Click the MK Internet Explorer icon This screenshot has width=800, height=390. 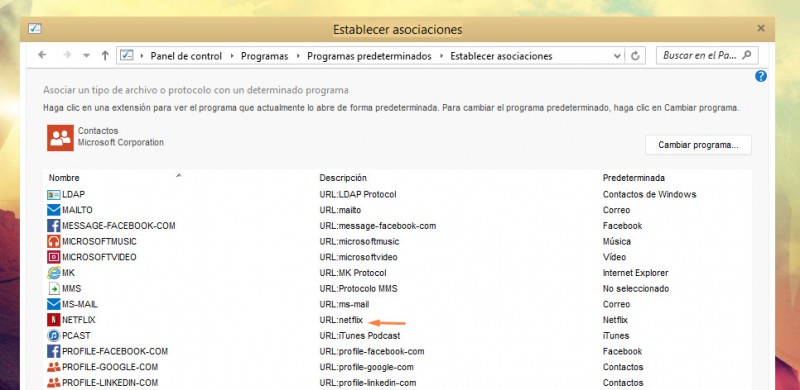[x=54, y=273]
